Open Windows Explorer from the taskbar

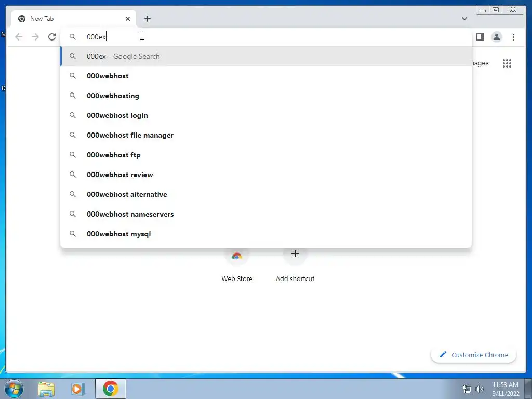(x=46, y=389)
